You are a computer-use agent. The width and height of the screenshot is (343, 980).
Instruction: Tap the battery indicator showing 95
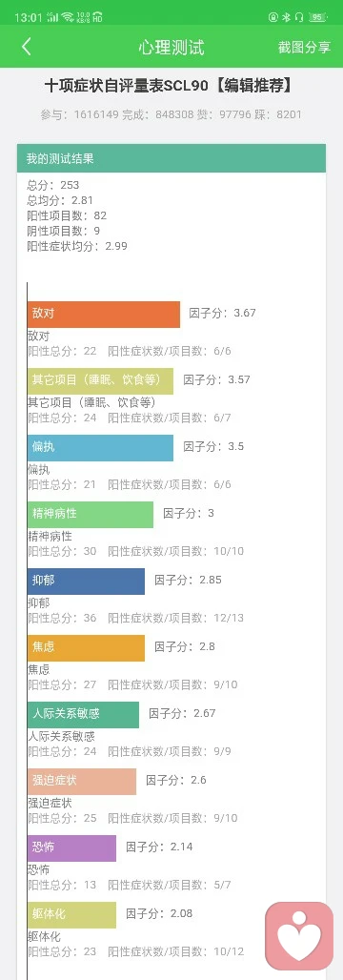point(317,17)
